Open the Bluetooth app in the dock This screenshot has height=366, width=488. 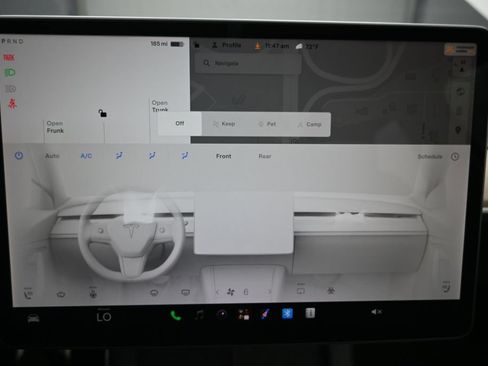(287, 314)
